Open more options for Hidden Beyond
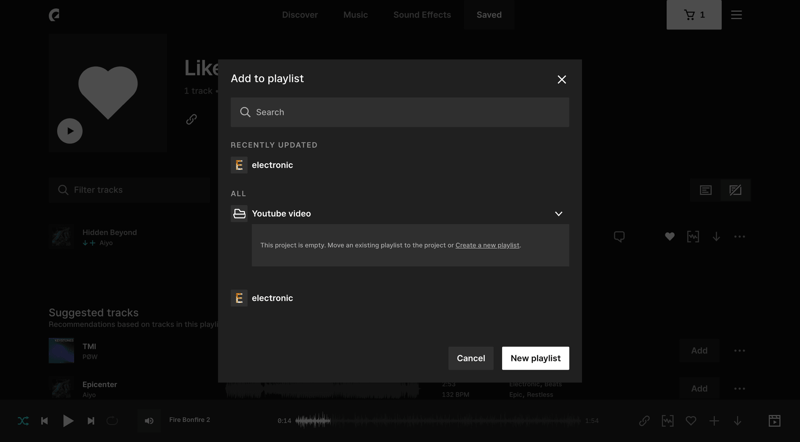The height and width of the screenshot is (442, 800). 739,236
